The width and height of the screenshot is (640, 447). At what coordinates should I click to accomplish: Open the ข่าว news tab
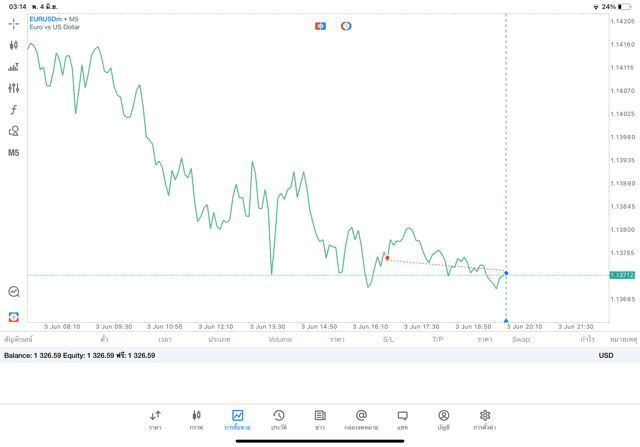320,419
